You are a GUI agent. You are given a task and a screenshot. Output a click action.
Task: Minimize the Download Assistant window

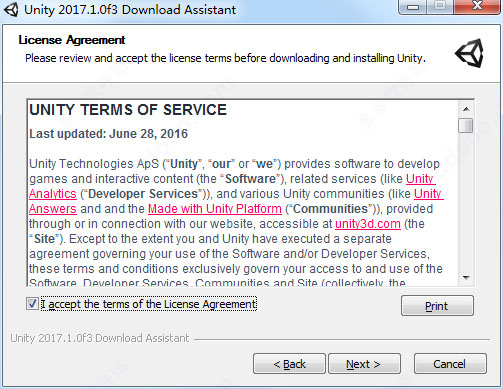click(413, 7)
